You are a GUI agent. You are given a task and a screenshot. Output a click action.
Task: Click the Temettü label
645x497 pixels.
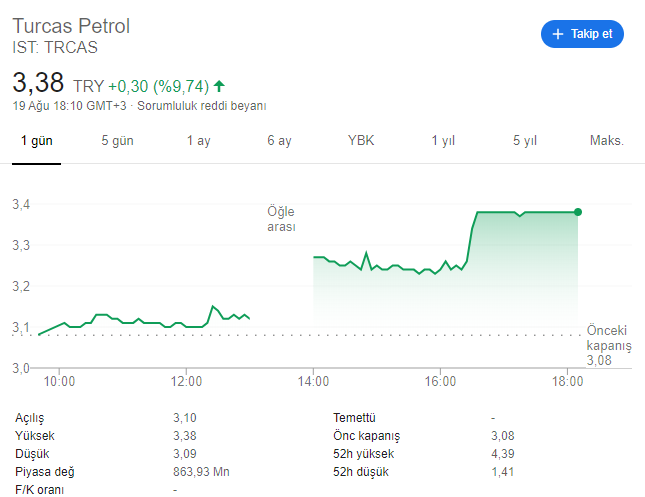[x=355, y=418]
